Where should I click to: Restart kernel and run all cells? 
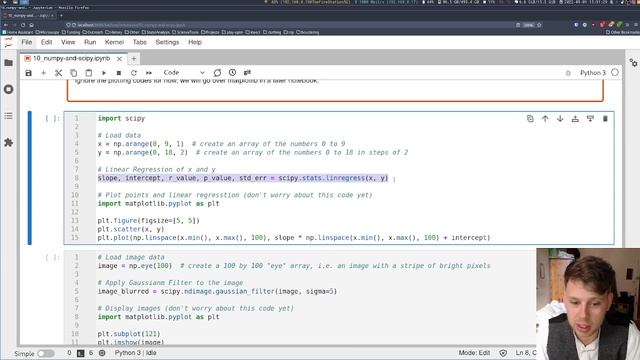[x=149, y=73]
